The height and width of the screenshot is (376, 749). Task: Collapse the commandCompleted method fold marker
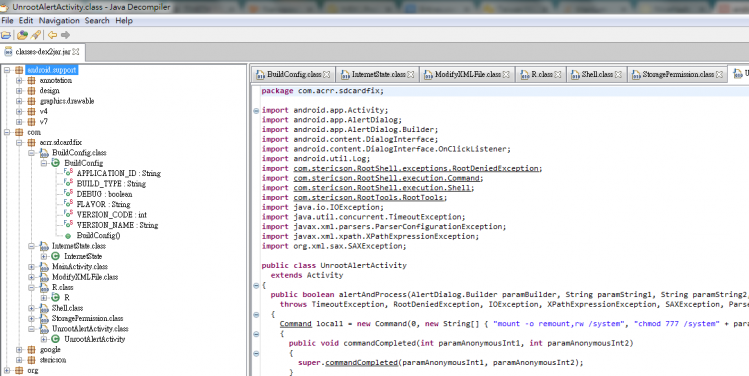(256, 354)
